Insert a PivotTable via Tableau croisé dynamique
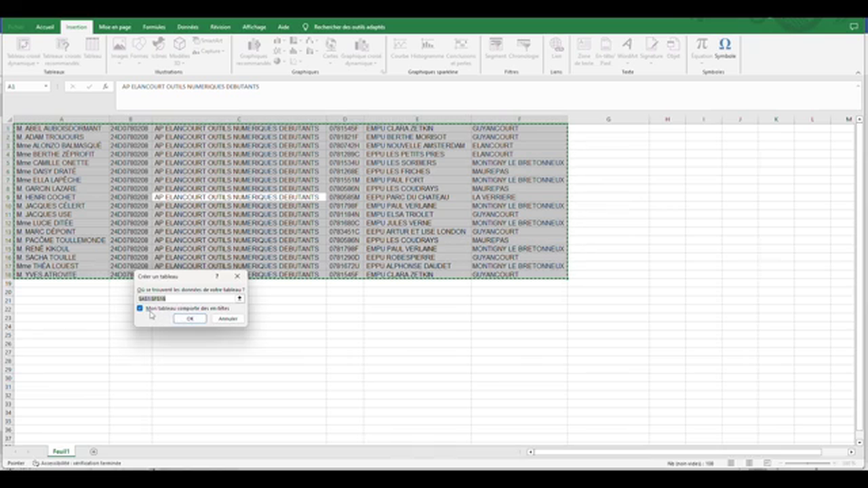Screen dimensions: 868x488 24,49
